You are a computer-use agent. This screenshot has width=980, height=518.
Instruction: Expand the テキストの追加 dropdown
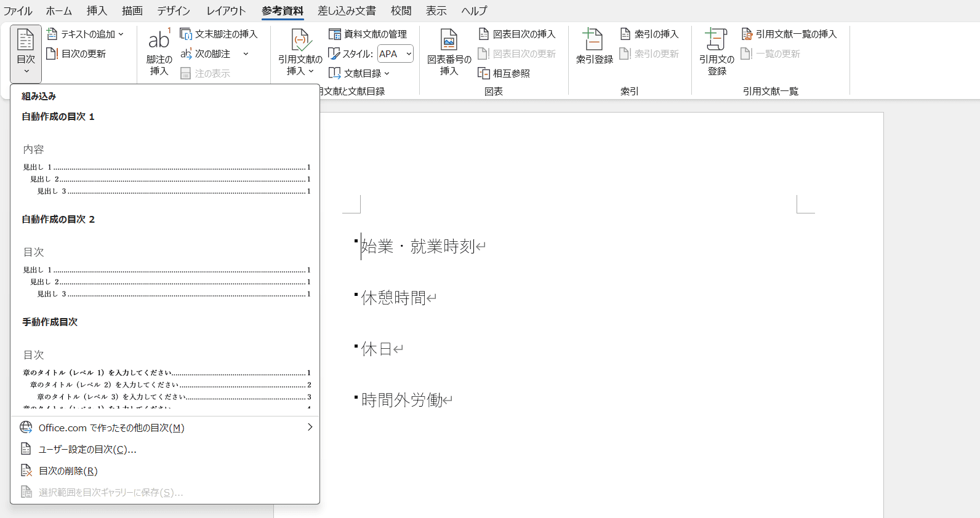pos(121,34)
